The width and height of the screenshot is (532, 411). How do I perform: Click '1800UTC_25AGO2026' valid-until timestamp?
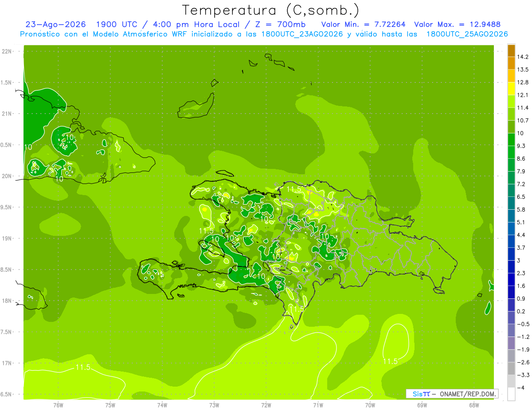467,34
